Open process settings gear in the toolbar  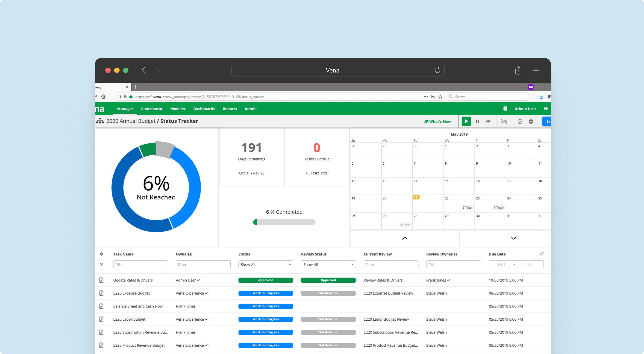coord(531,121)
